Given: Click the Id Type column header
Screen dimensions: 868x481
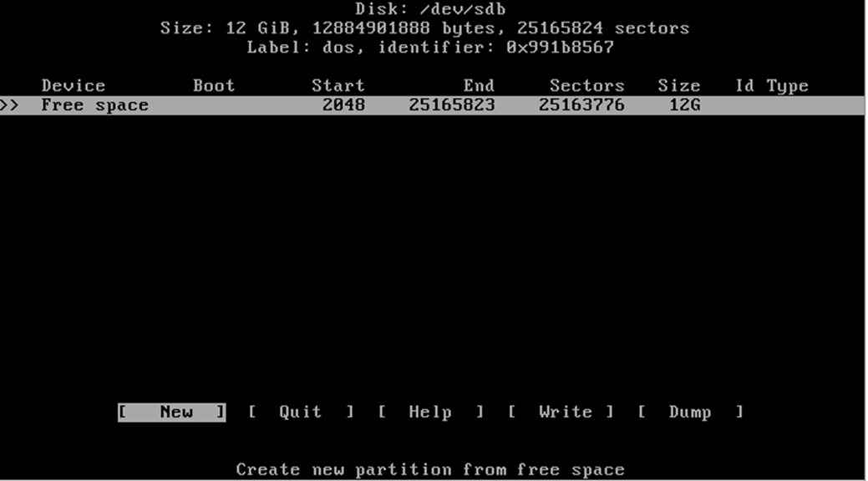Looking at the screenshot, I should 771,86.
